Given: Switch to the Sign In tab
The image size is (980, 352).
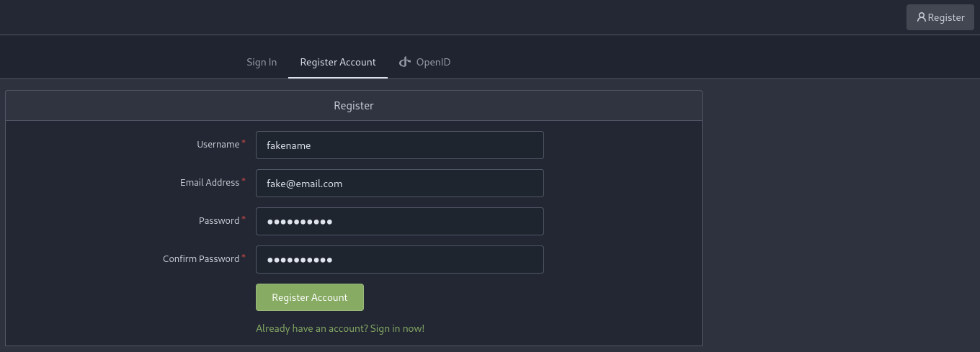Looking at the screenshot, I should click(262, 62).
